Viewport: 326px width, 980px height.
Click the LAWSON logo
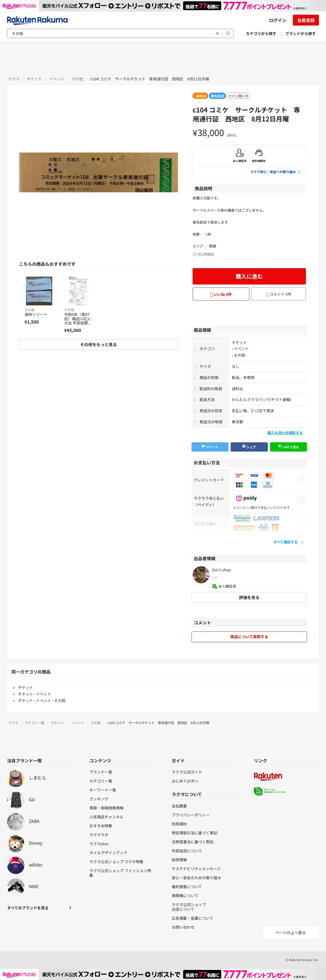(266, 518)
